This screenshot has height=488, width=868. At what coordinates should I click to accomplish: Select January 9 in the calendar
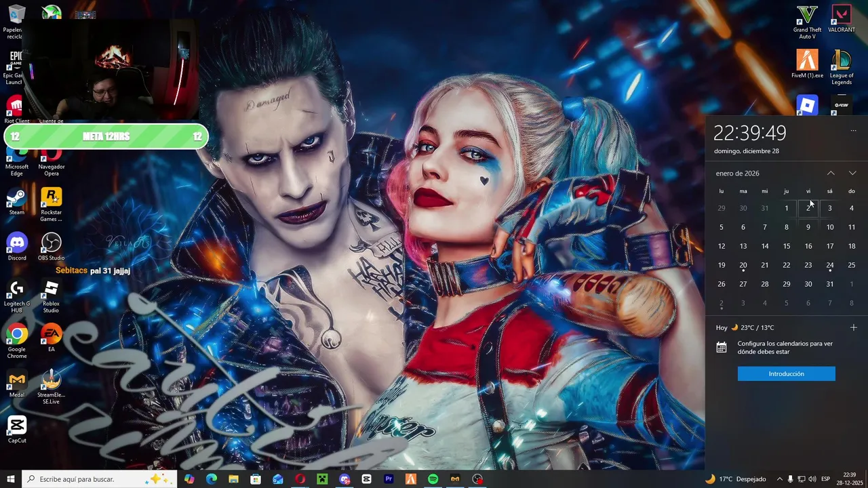[x=808, y=227]
